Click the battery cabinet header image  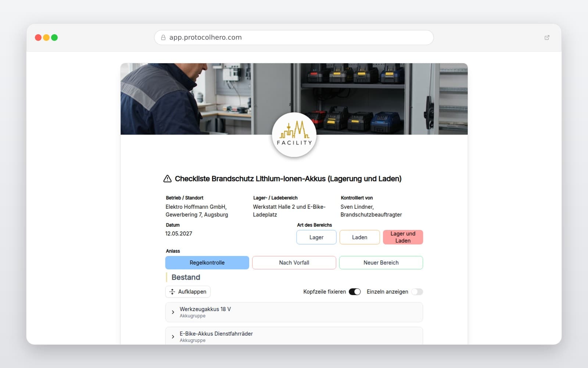tap(294, 99)
